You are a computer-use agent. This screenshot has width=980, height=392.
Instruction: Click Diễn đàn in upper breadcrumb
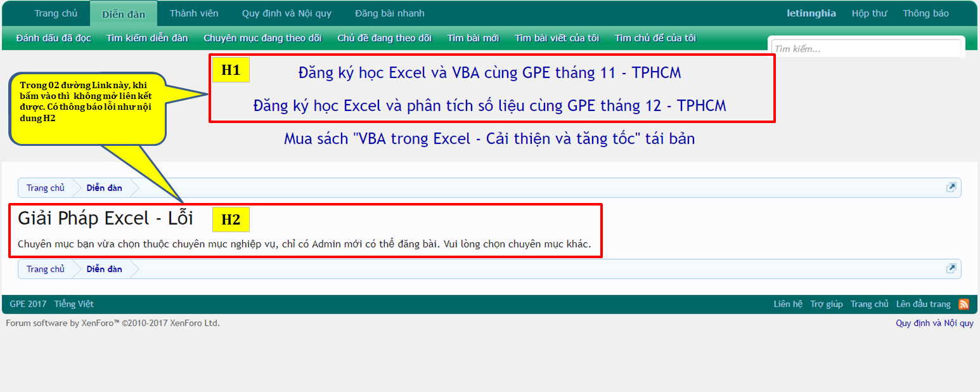click(105, 188)
